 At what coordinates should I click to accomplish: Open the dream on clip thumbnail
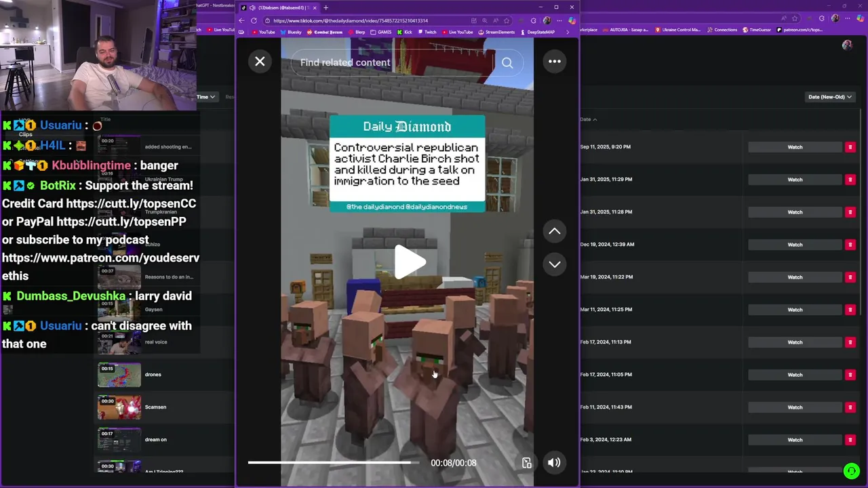pos(119,440)
